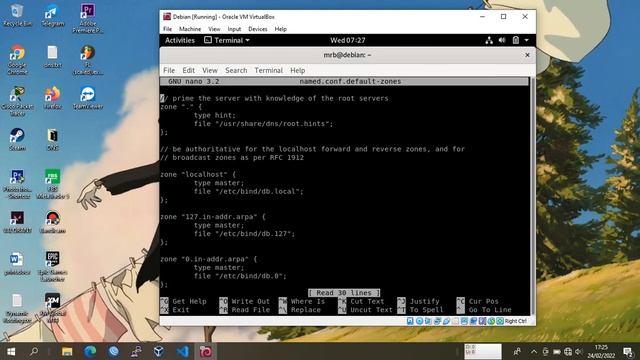Open VirtualBox File menu
Viewport: 640px width, 360px height.
click(168, 29)
